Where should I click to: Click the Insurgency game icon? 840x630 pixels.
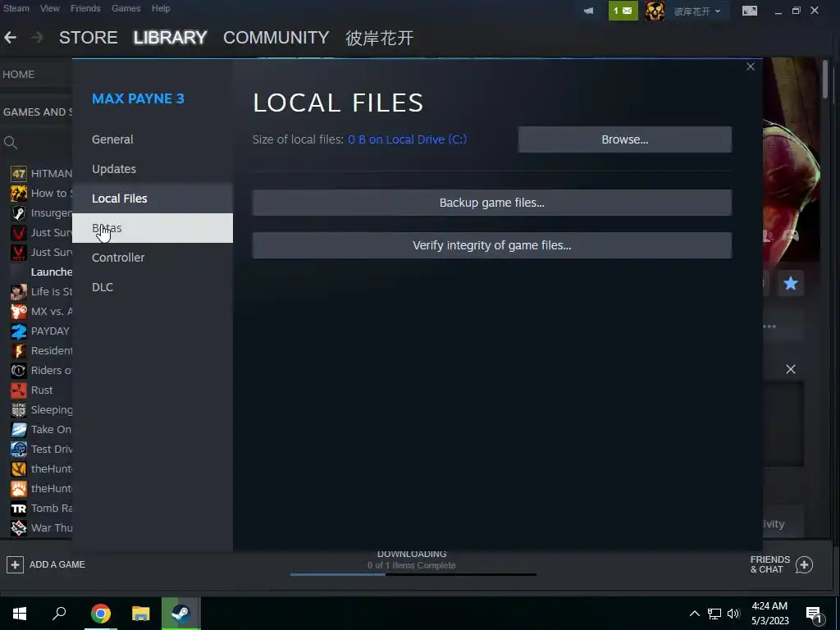[x=19, y=213]
